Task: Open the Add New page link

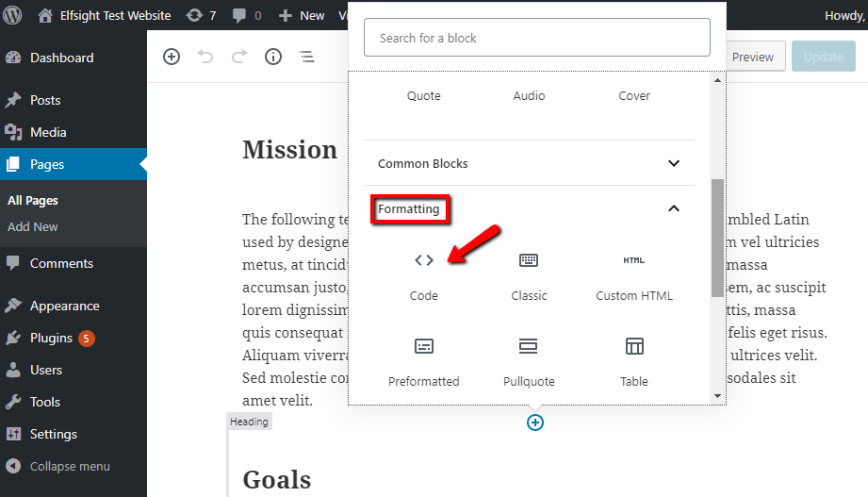Action: tap(33, 226)
